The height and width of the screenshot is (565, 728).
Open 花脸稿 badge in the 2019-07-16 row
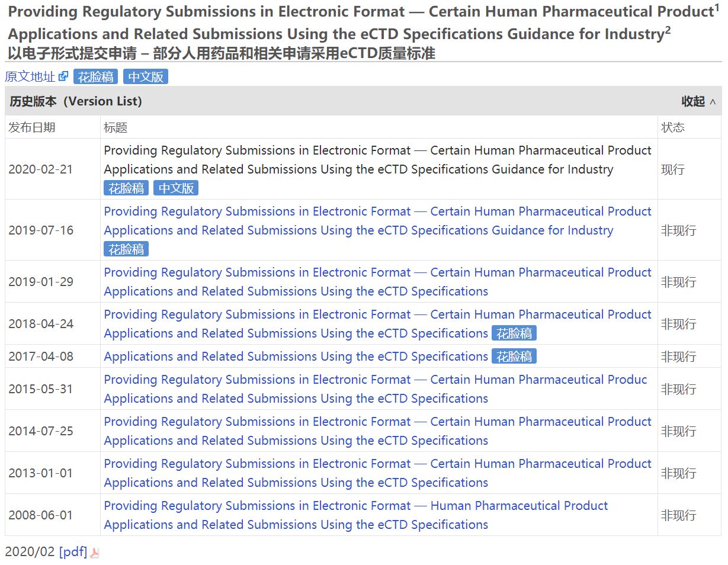click(x=126, y=249)
